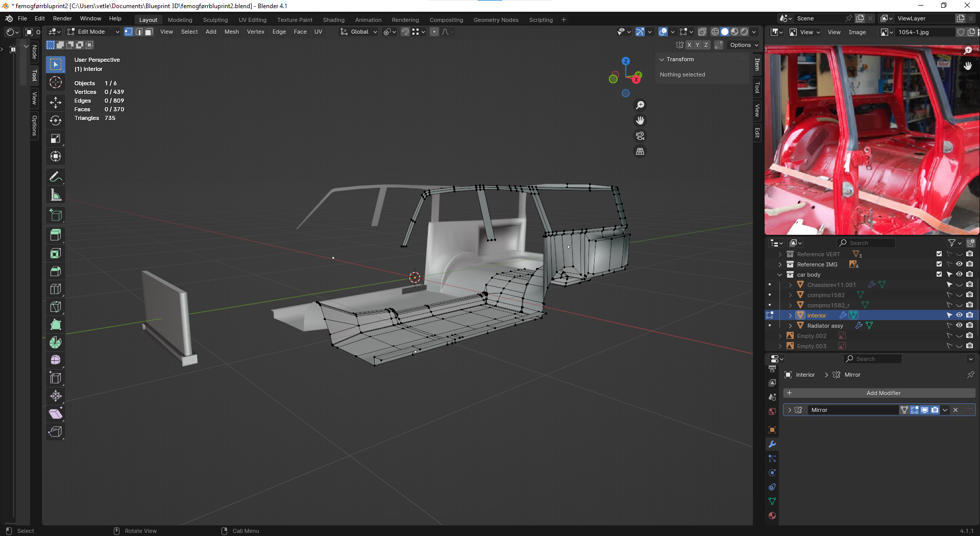Expand the Mirror modifier panel
Viewport: 980px width, 536px height.
[x=790, y=410]
